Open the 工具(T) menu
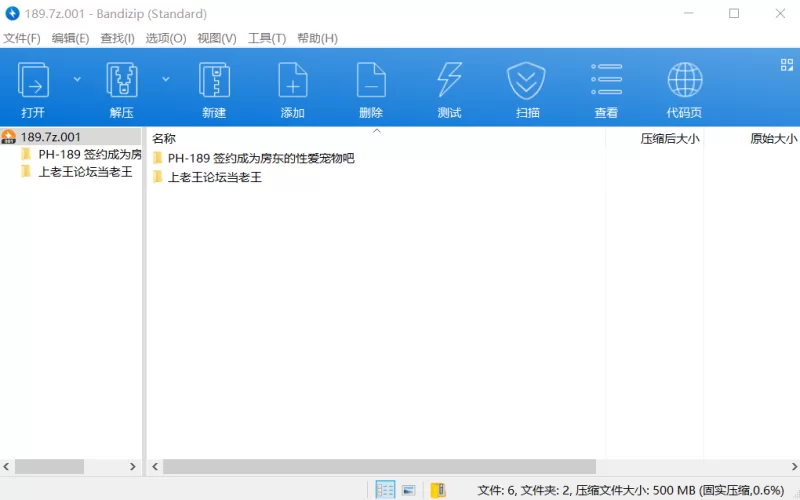This screenshot has height=500, width=800. (x=267, y=38)
